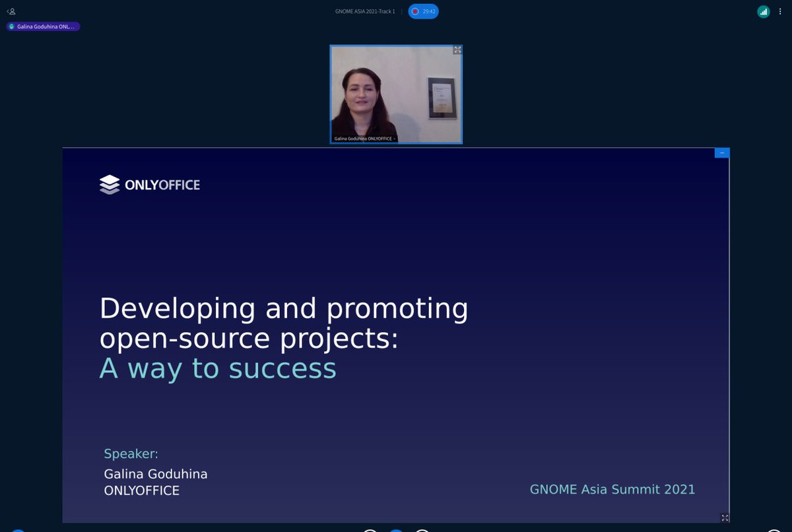Click the recording indicator showing 29:42

tap(423, 11)
